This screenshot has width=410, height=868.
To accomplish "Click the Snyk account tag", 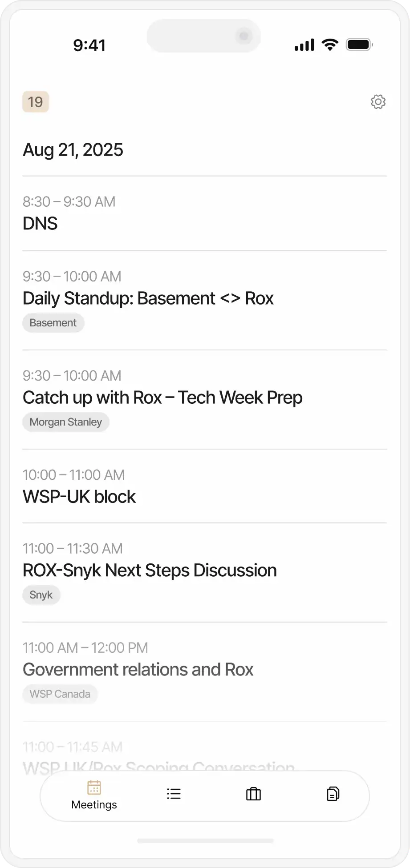I will pyautogui.click(x=41, y=595).
